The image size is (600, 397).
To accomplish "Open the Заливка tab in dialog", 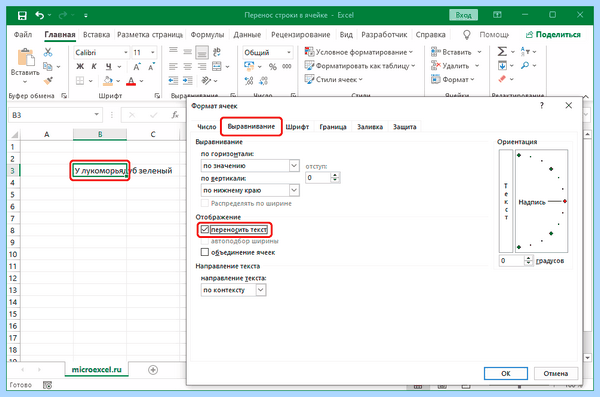I will (370, 127).
